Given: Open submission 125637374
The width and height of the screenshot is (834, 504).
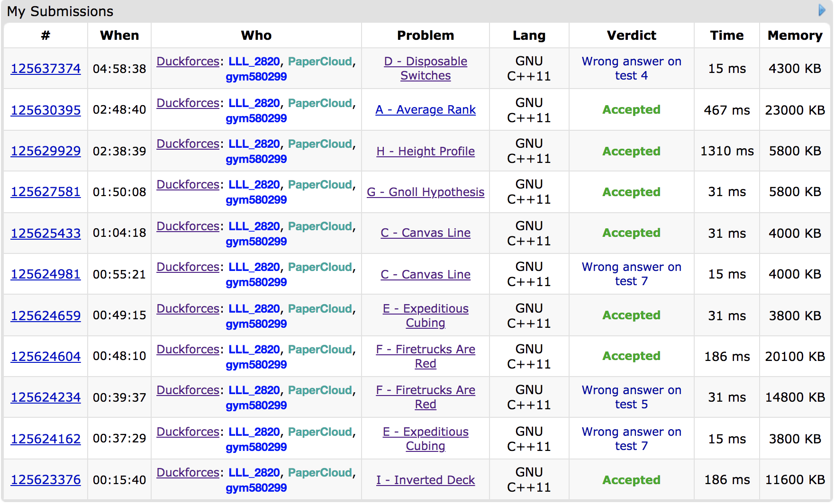Looking at the screenshot, I should coord(45,69).
